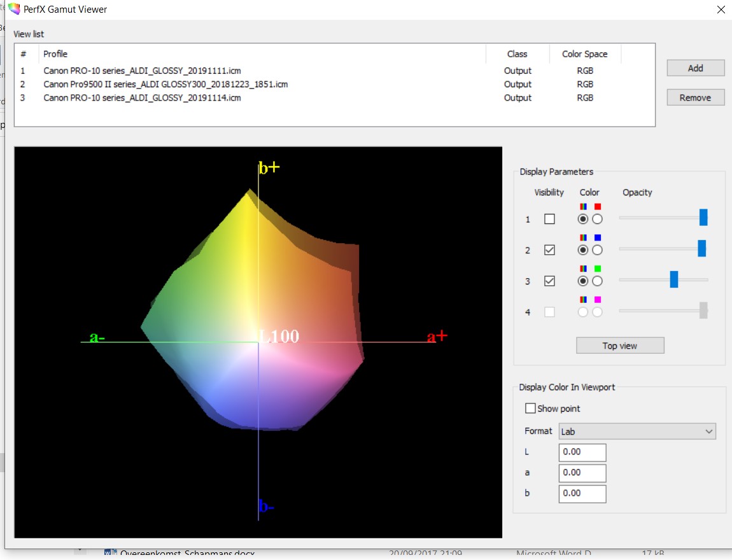Enable visibility checkbox for profile 1
The width and height of the screenshot is (732, 560).
(x=549, y=219)
